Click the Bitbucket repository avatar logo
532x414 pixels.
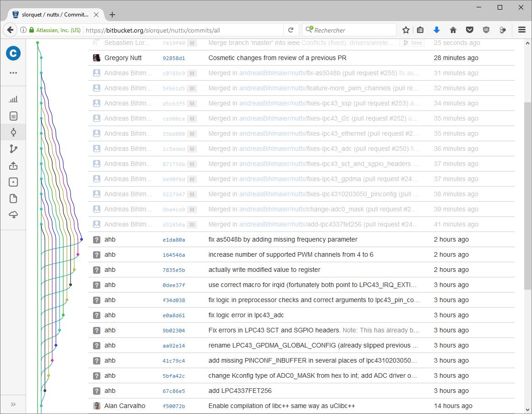(13, 53)
